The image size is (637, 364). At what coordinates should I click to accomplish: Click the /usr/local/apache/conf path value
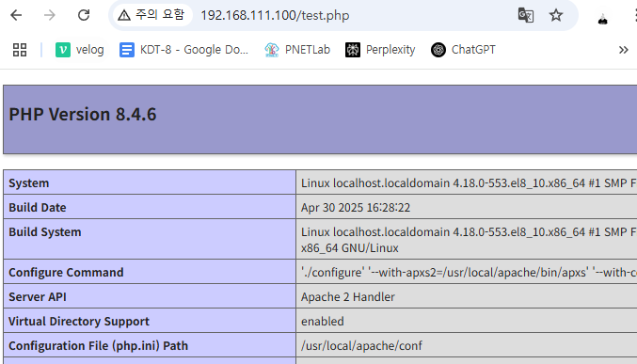[361, 346]
